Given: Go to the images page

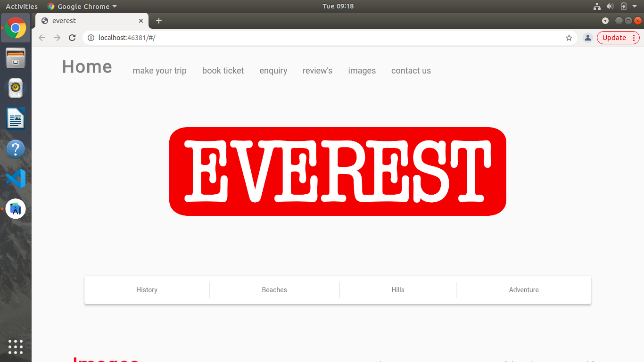Looking at the screenshot, I should 362,71.
